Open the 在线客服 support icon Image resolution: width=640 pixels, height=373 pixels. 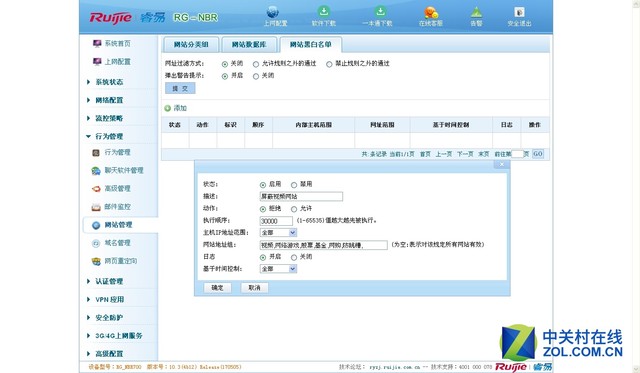coord(431,12)
